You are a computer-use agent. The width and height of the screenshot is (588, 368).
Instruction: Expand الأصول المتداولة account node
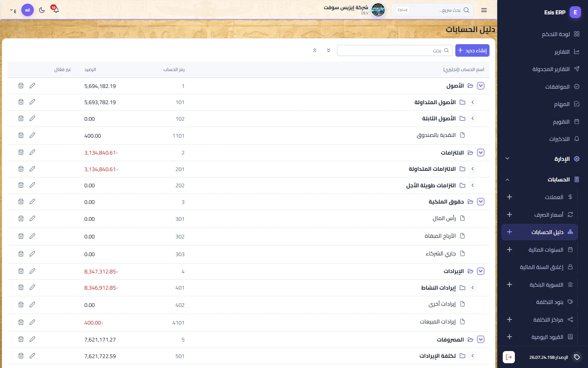point(473,102)
